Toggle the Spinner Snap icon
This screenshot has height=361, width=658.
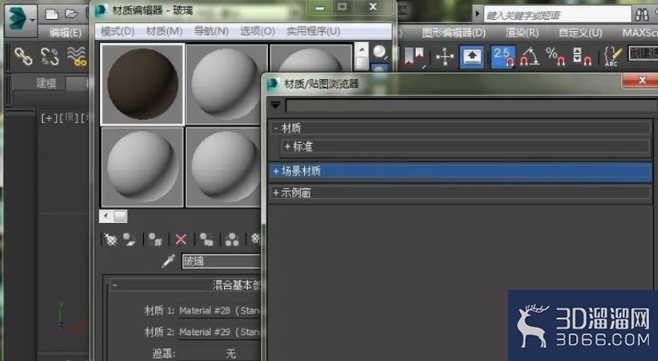click(x=582, y=57)
